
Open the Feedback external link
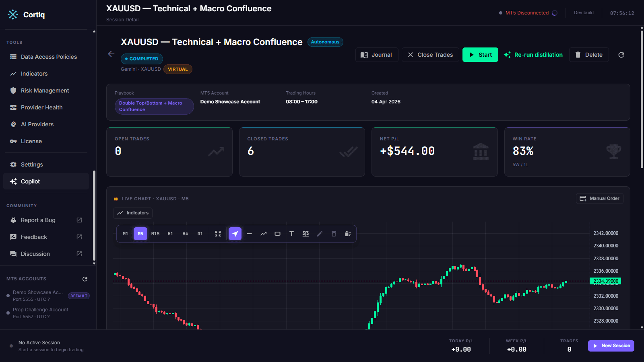click(46, 237)
